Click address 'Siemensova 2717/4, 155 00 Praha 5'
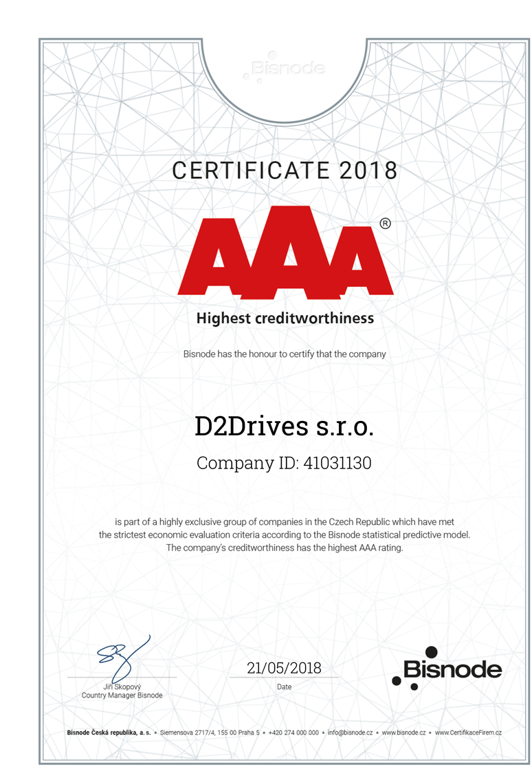 click(210, 733)
